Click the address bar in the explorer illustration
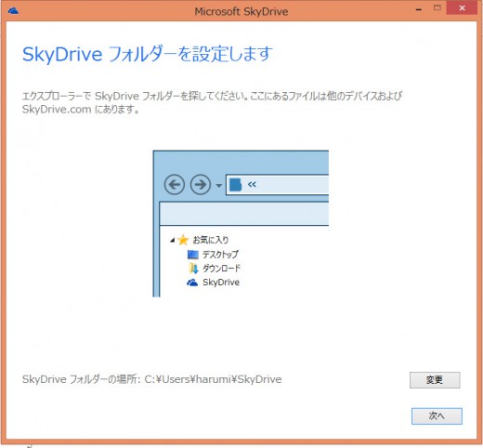This screenshot has width=483, height=448. pyautogui.click(x=278, y=185)
